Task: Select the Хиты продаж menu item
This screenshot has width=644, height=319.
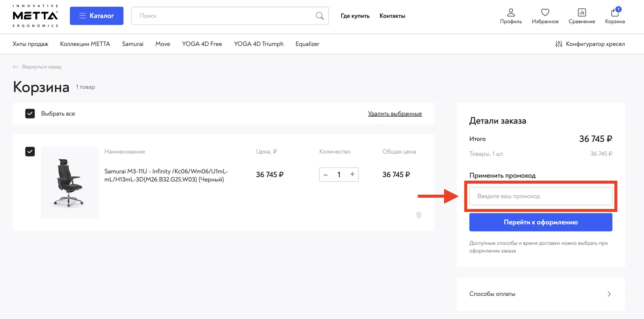Action: coord(31,44)
